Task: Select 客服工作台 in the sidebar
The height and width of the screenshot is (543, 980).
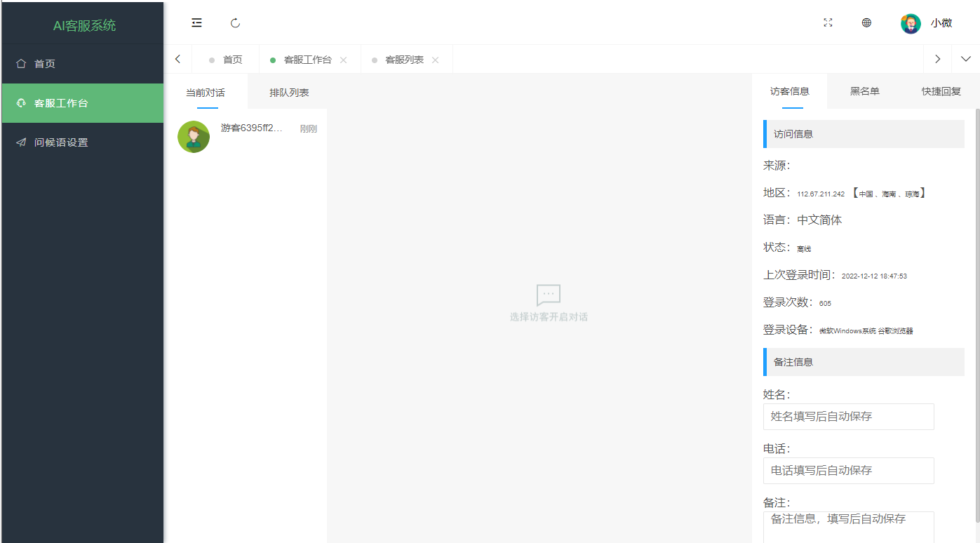Action: click(x=82, y=103)
